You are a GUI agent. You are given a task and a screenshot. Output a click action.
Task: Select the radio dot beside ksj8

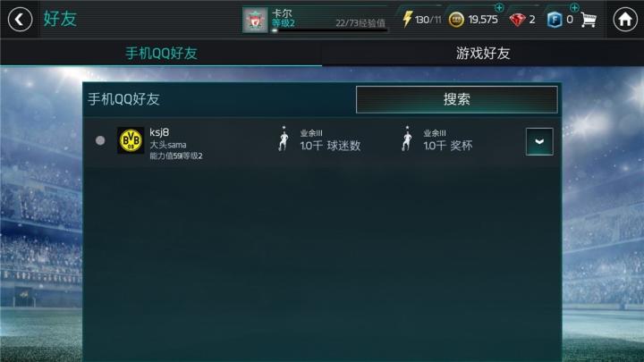coord(100,140)
